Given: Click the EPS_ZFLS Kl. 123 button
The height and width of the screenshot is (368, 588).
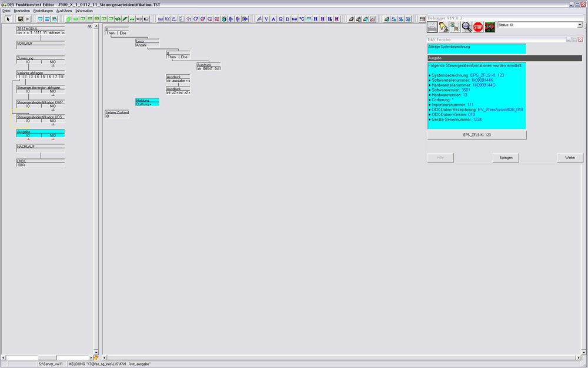Looking at the screenshot, I should pyautogui.click(x=477, y=135).
